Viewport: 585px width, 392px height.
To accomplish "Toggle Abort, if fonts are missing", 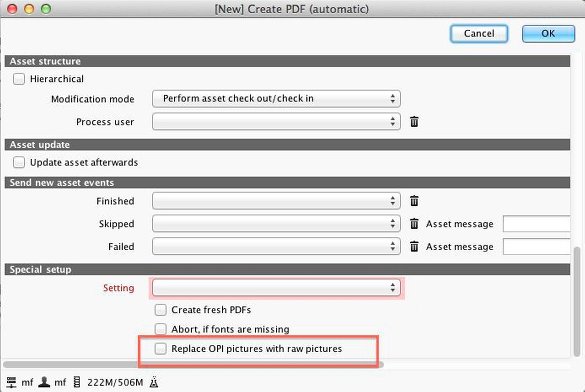I will coord(161,329).
